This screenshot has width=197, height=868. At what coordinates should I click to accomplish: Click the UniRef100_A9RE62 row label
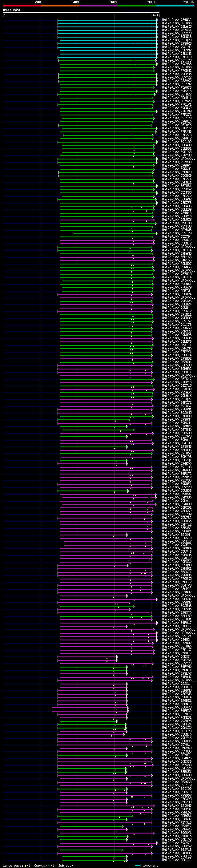[177, 812]
